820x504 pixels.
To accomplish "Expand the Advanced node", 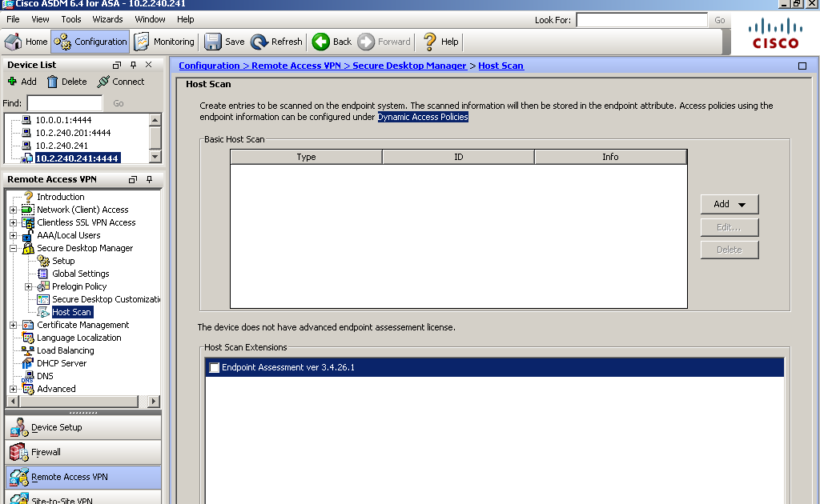I will (x=14, y=389).
